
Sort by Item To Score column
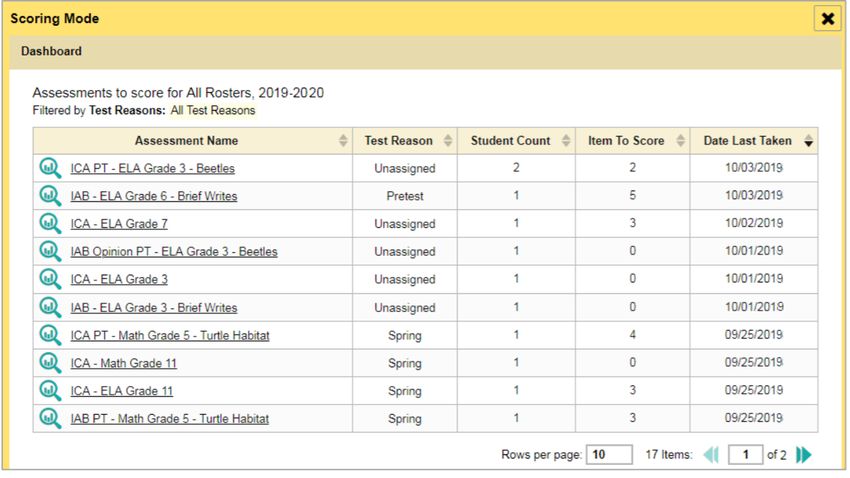681,141
